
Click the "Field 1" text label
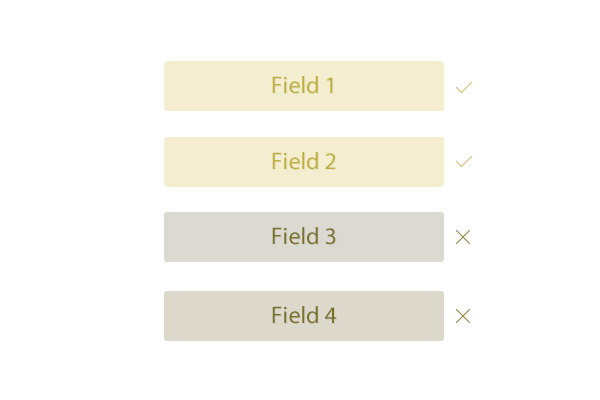303,85
